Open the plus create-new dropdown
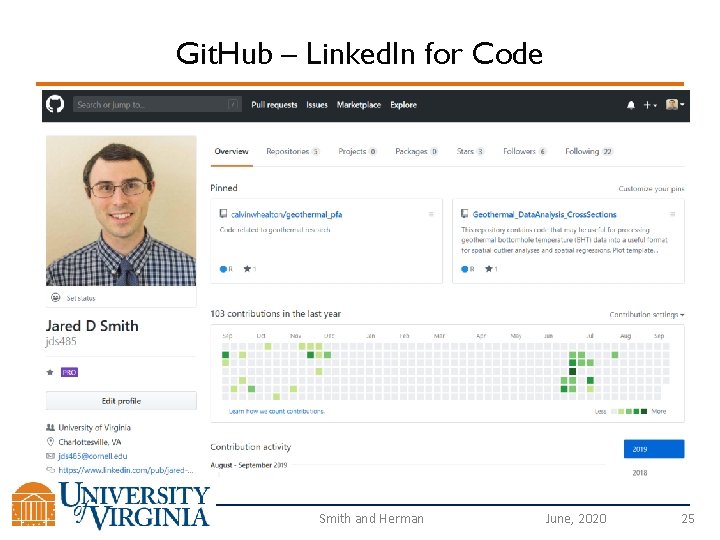This screenshot has height=540, width=720. (x=649, y=104)
